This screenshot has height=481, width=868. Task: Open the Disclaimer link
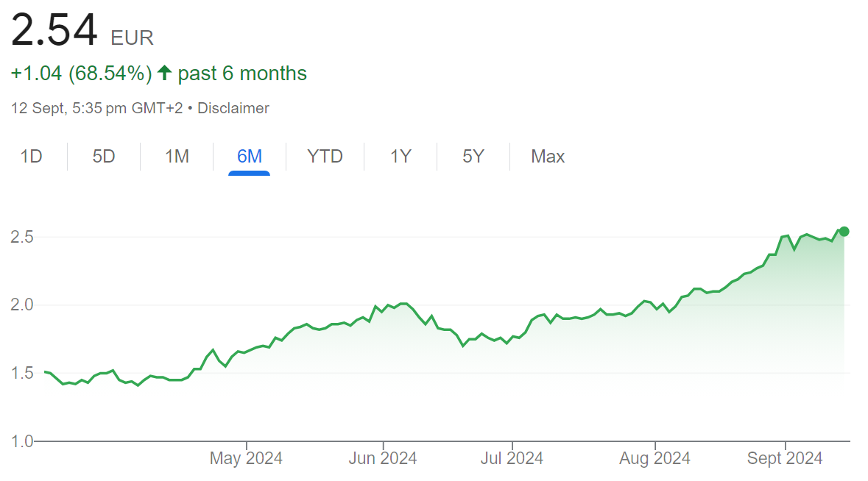[233, 108]
